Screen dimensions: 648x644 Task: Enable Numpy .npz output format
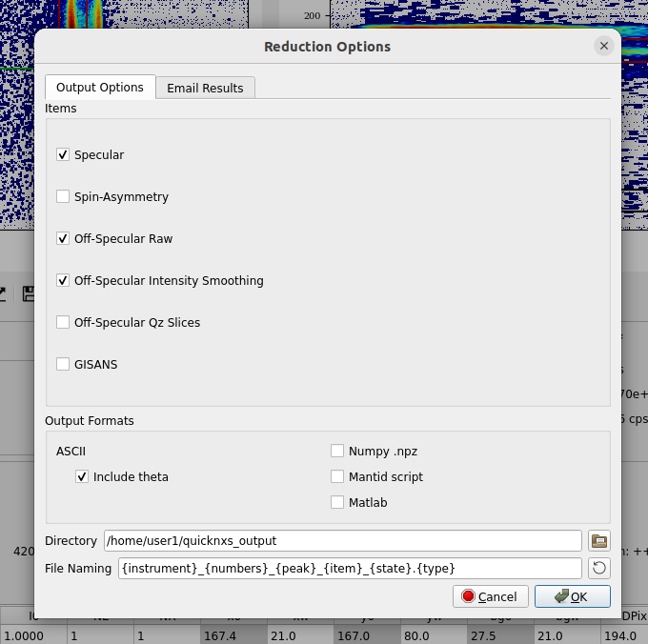point(337,452)
